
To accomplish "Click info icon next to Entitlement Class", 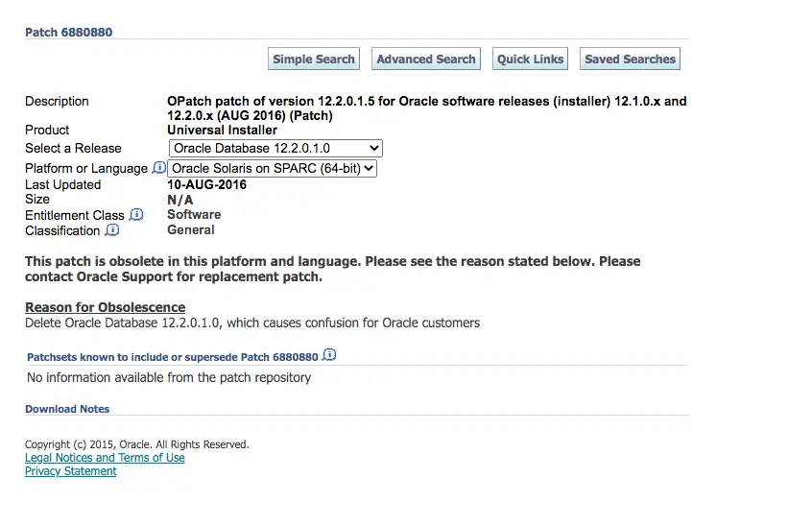I will tap(136, 214).
